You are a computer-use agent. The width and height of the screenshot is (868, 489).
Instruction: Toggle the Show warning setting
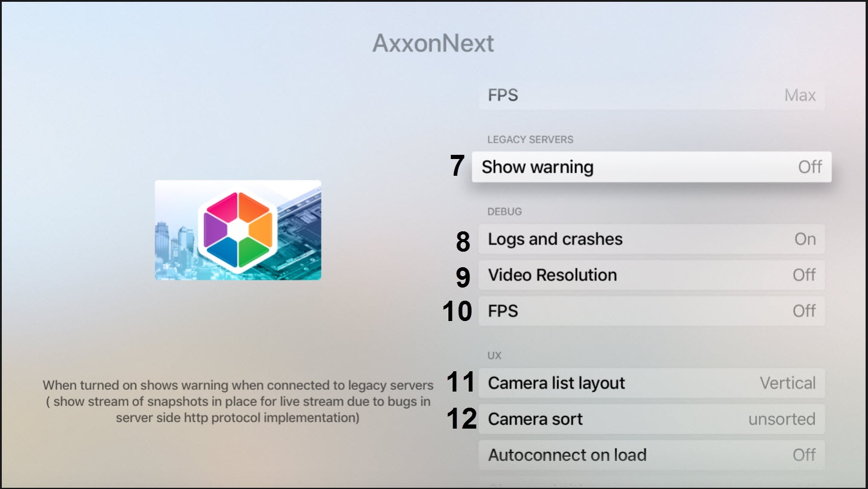click(x=651, y=167)
